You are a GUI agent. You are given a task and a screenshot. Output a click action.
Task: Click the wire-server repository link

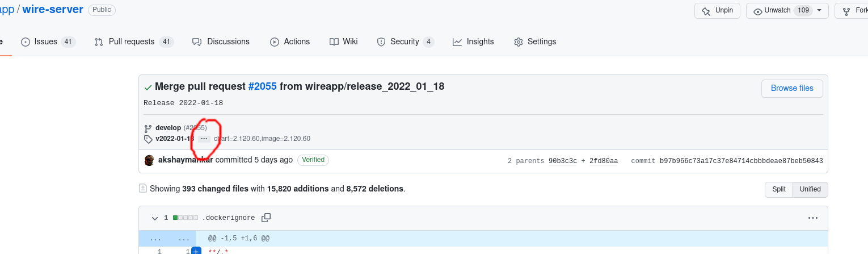pyautogui.click(x=53, y=9)
